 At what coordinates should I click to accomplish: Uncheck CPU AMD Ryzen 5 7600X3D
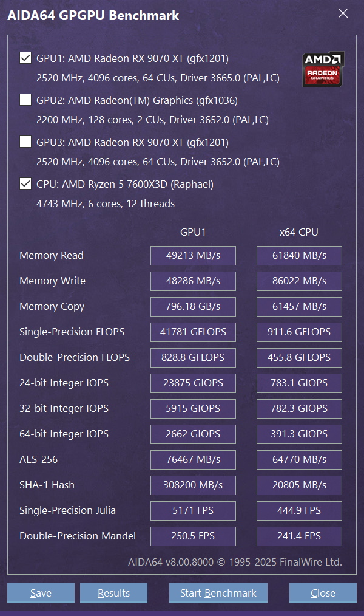tap(25, 184)
